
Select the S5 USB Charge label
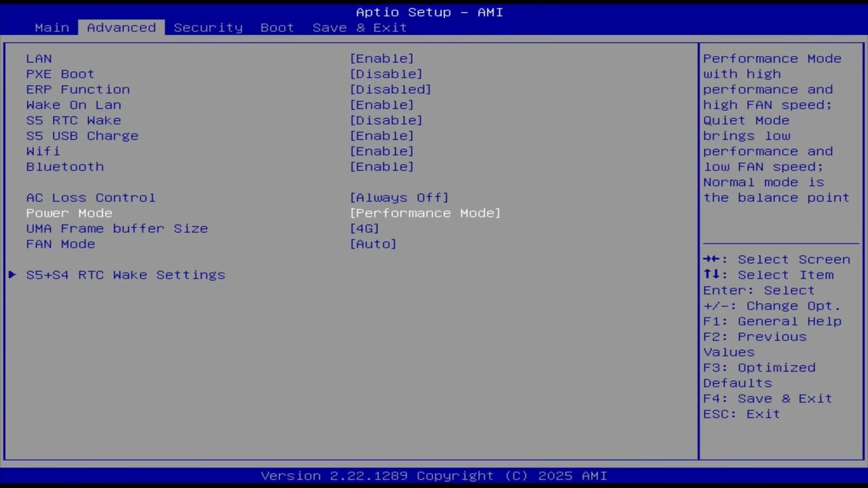pyautogui.click(x=82, y=136)
